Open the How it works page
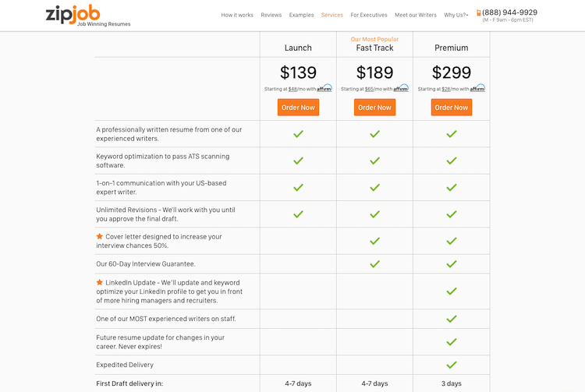Image resolution: width=585 pixels, height=392 pixels. pyautogui.click(x=237, y=15)
